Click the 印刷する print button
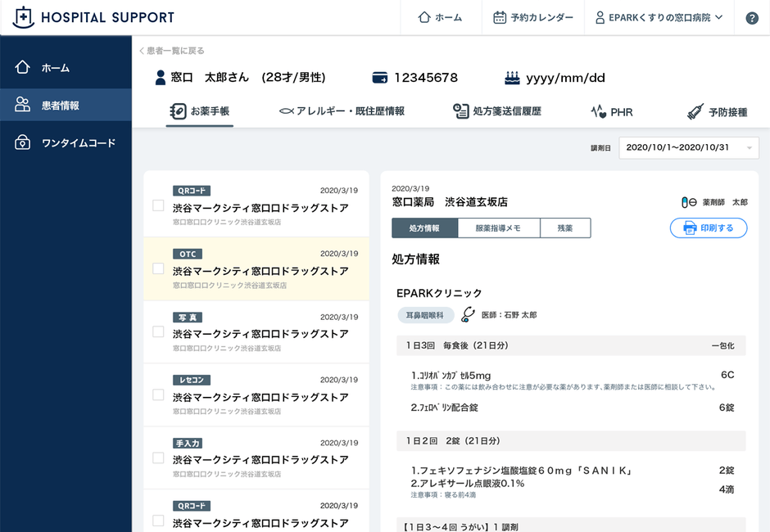The height and width of the screenshot is (532, 770). [708, 228]
